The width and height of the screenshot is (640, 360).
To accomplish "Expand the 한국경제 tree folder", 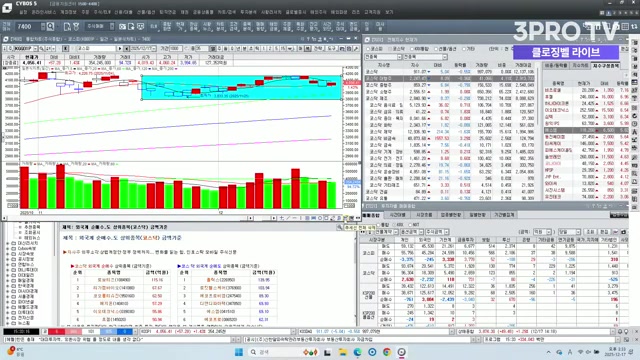I will 7,286.
